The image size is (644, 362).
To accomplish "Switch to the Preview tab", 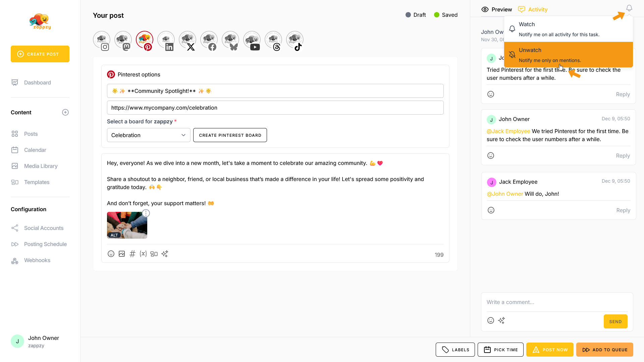I will coord(497,10).
